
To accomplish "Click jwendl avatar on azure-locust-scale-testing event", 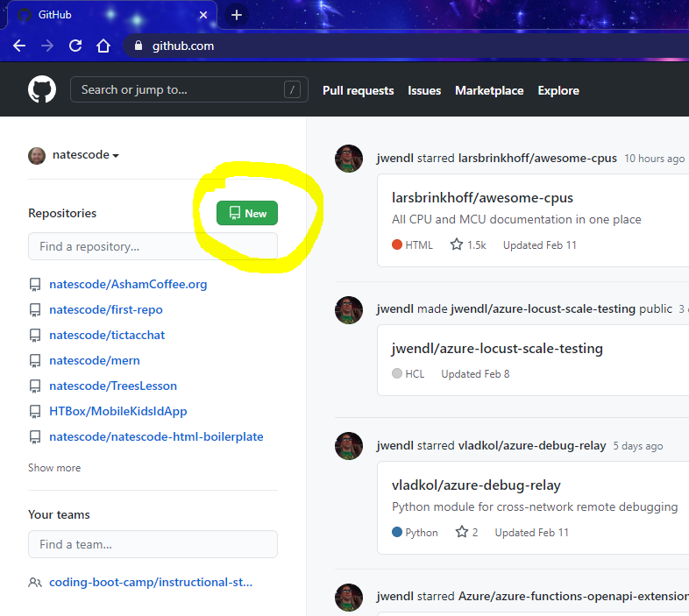I will click(349, 310).
